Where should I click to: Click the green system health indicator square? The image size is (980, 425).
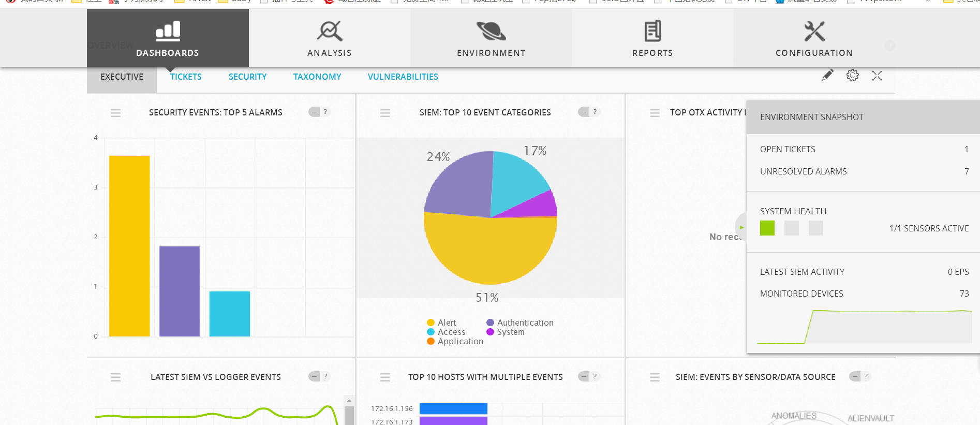[767, 228]
